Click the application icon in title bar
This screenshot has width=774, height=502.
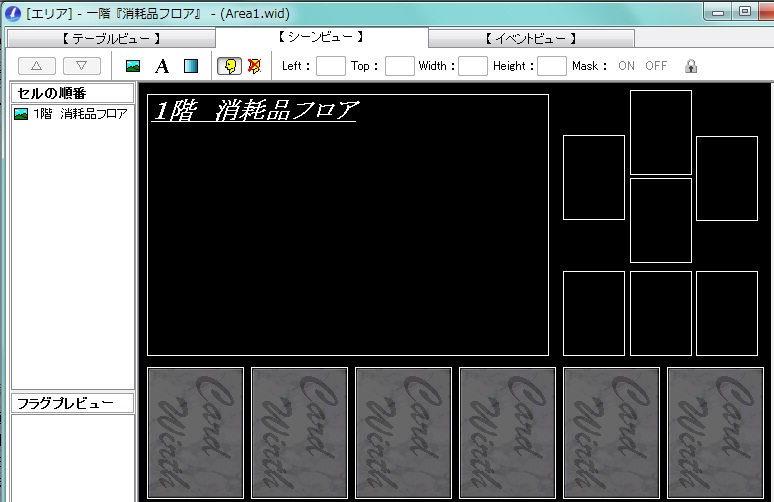point(12,13)
